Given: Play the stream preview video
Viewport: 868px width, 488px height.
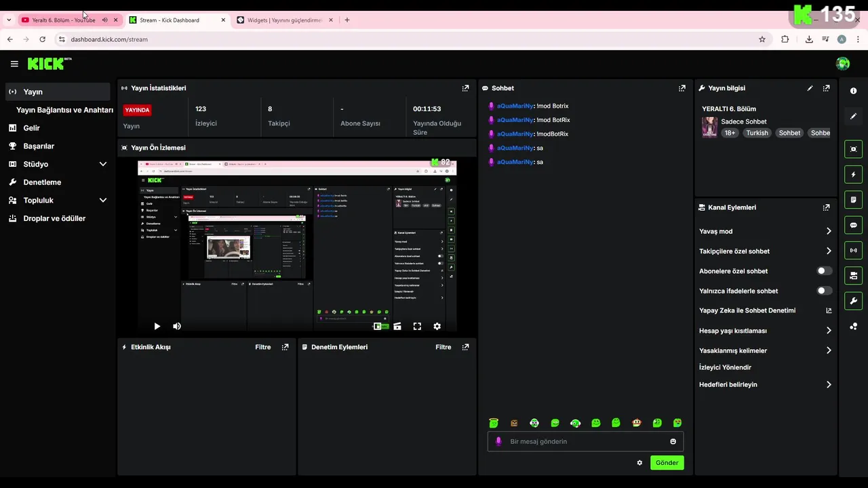Looking at the screenshot, I should tap(157, 326).
